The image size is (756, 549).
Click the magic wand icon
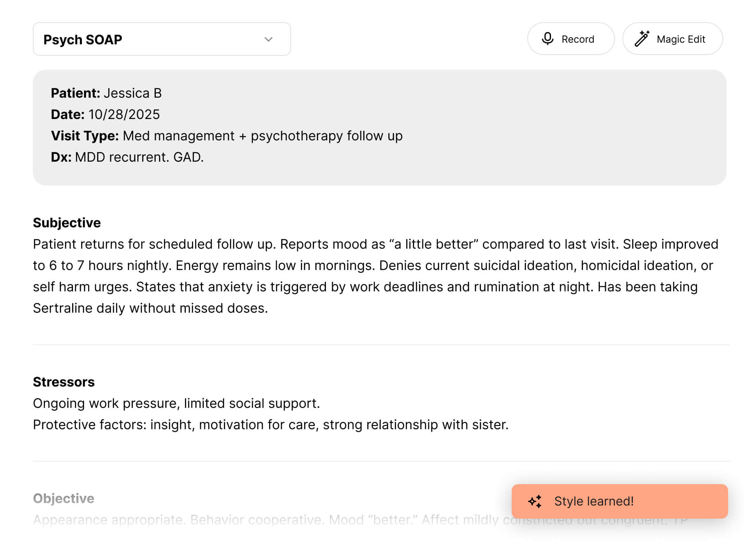tap(642, 39)
